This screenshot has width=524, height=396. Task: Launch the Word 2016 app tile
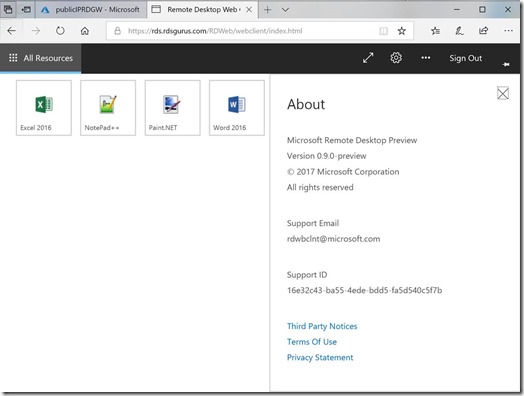pyautogui.click(x=237, y=108)
